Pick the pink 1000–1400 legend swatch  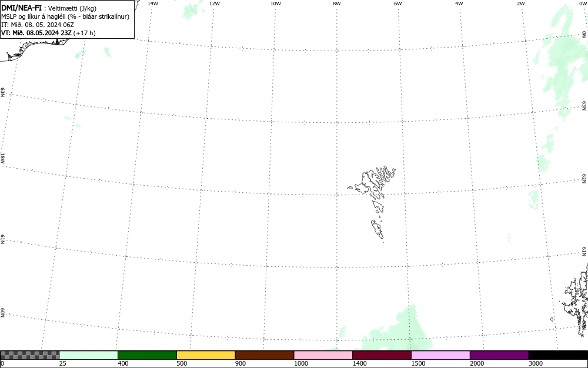(323, 355)
